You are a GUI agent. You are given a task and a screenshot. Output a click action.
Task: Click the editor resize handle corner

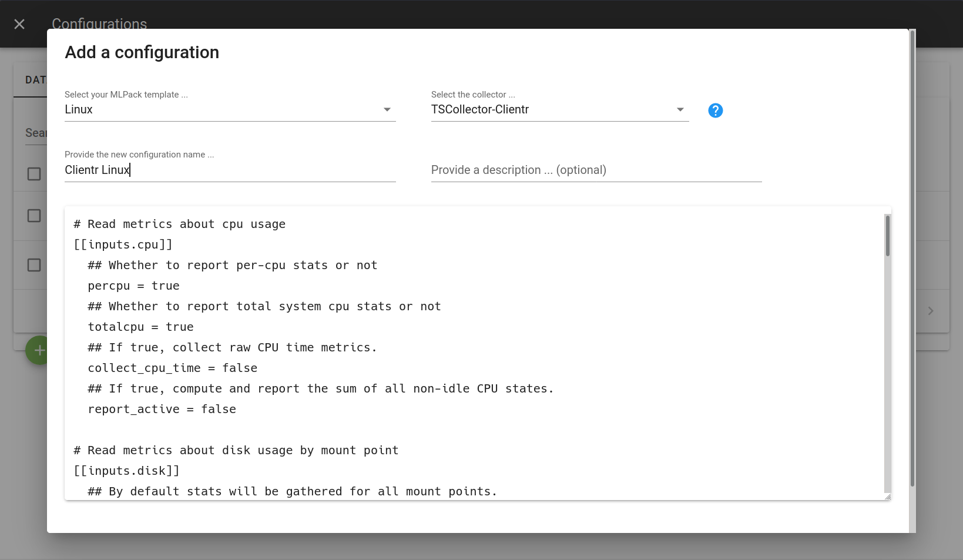point(888,497)
